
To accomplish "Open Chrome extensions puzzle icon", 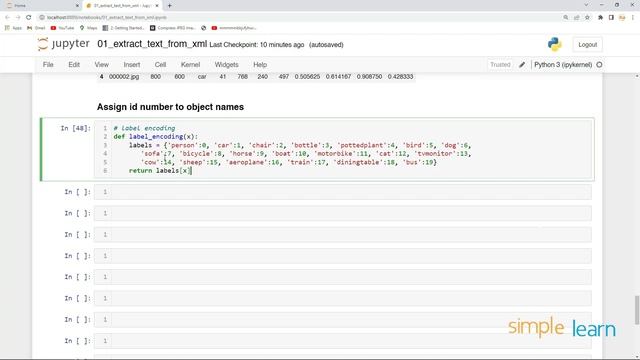I will (600, 17).
